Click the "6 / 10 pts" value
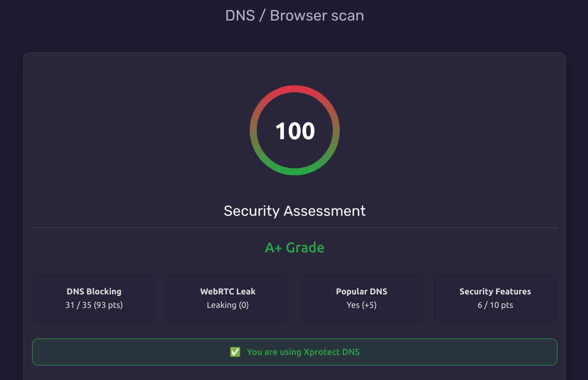 coord(495,305)
